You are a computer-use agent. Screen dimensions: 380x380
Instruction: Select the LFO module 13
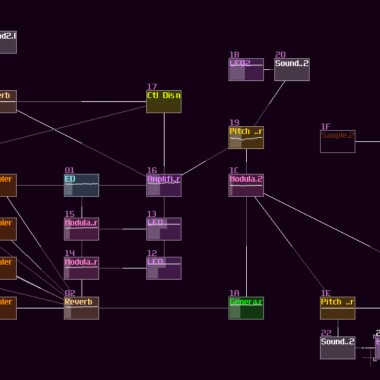tap(164, 229)
